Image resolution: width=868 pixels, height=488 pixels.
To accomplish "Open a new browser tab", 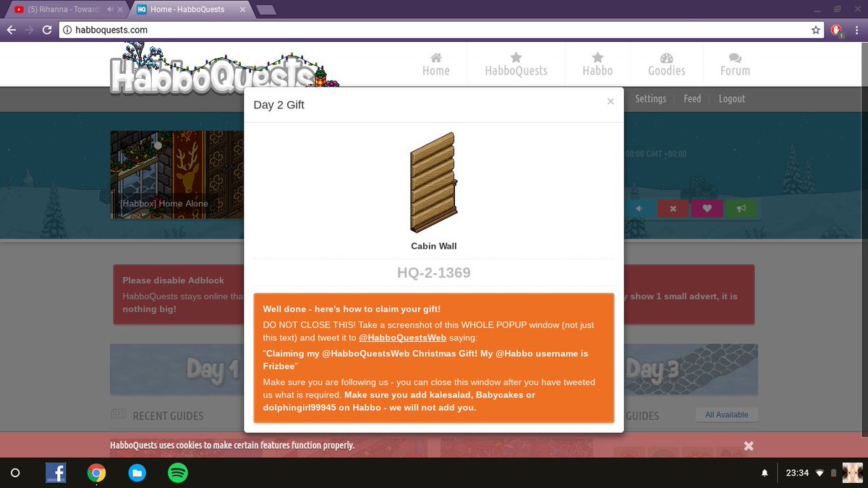I will 265,9.
